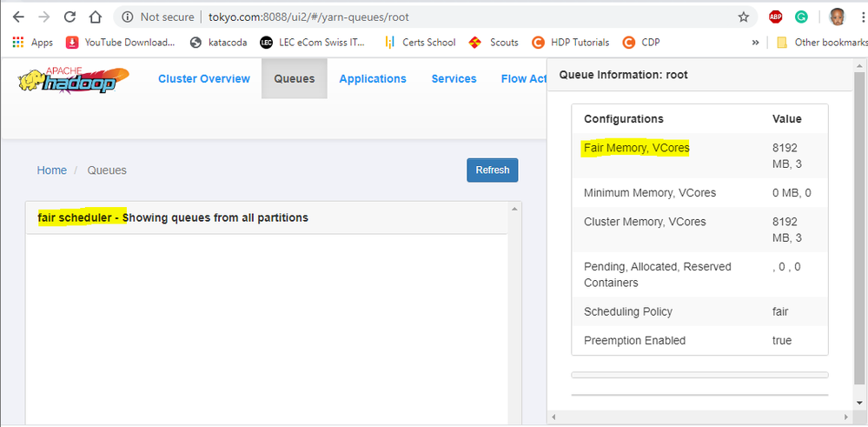Image resolution: width=868 pixels, height=427 pixels.
Task: Go back with the browser back arrow
Action: pos(18,17)
